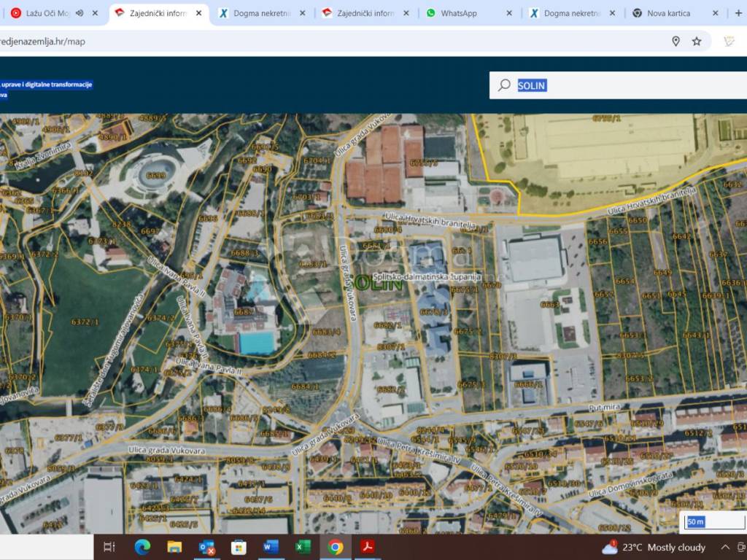Click the location pin icon in address bar

676,42
